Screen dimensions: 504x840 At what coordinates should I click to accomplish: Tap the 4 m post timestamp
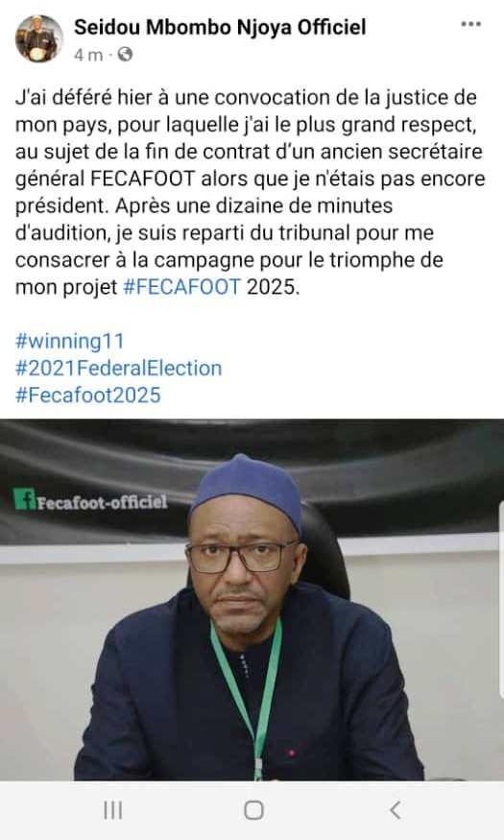point(87,55)
